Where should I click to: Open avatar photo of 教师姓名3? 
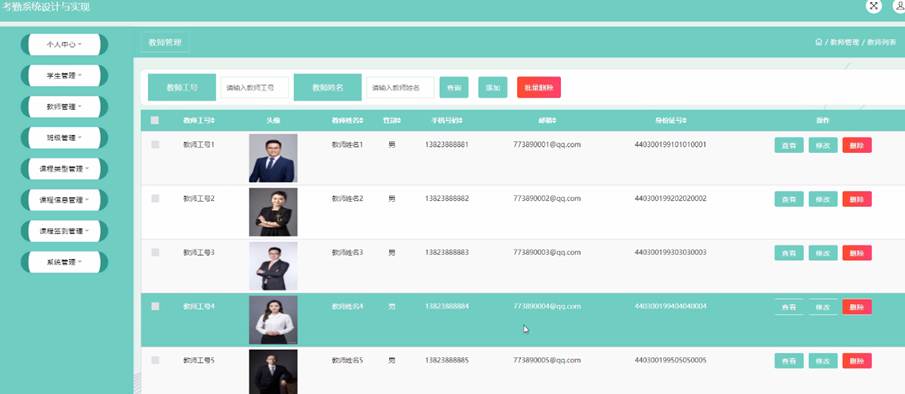click(273, 266)
